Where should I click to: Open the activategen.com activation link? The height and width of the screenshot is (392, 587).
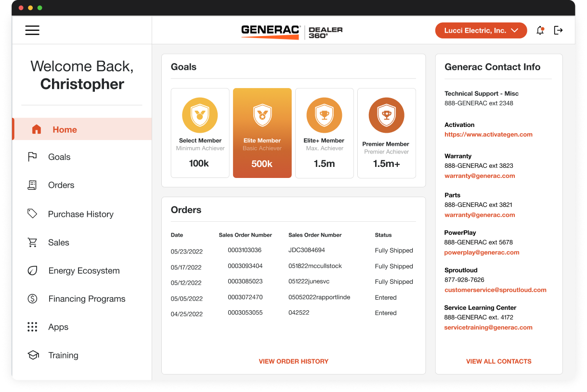[488, 134]
